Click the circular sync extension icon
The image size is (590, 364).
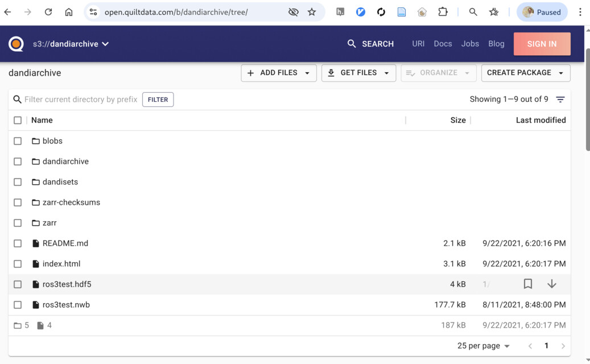tap(381, 12)
